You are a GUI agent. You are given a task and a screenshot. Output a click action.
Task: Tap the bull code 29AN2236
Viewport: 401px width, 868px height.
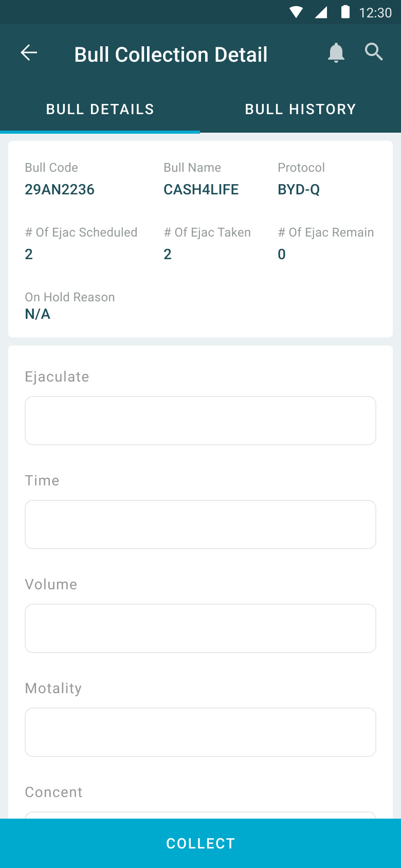60,190
